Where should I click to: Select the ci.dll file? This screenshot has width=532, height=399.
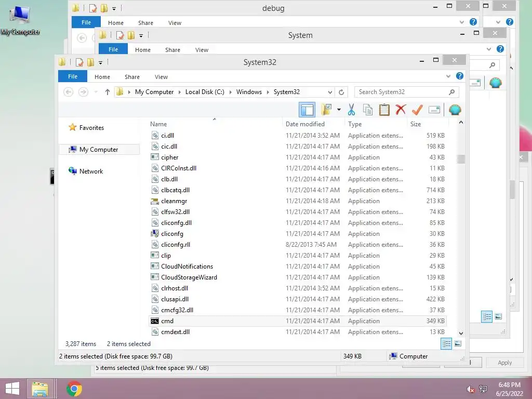coord(298,136)
